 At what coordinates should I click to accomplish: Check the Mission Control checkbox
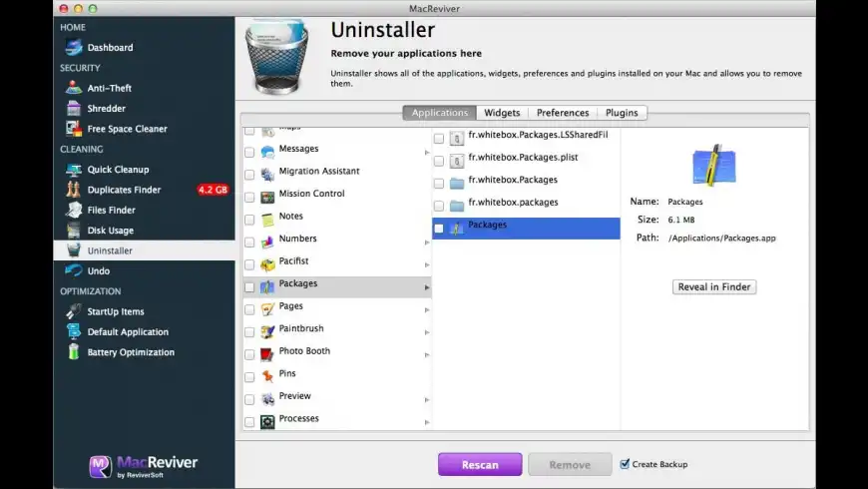click(249, 198)
